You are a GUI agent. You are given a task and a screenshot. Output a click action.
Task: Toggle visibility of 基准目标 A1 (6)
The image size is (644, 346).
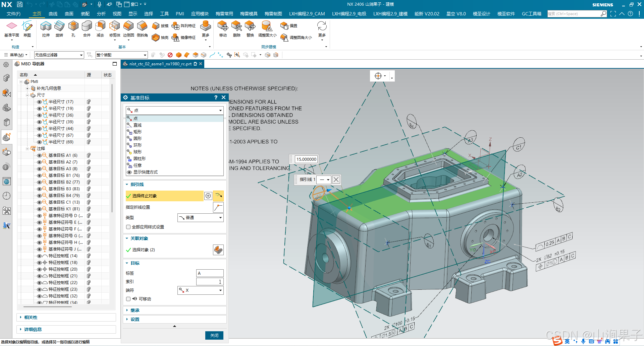pyautogui.click(x=39, y=155)
